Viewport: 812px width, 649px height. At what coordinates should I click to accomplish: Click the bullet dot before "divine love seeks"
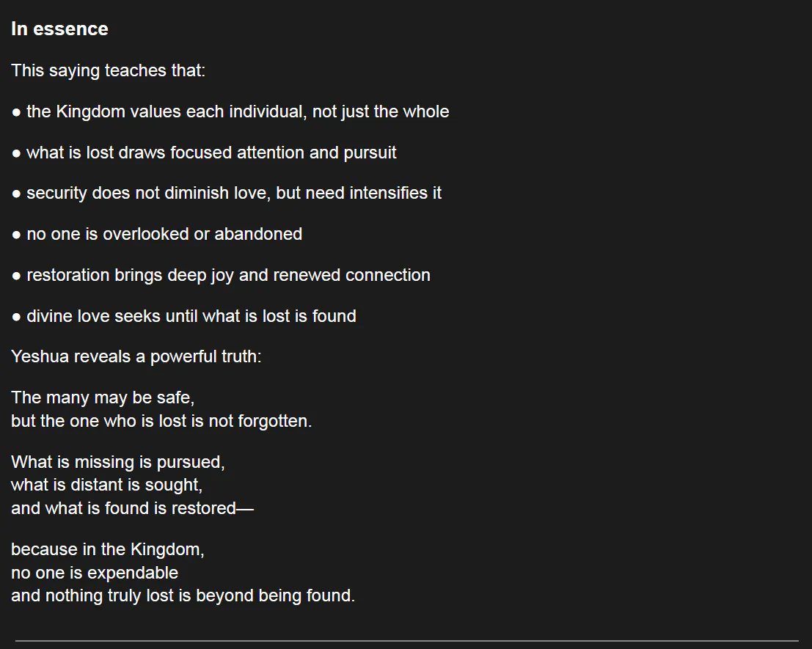point(16,317)
